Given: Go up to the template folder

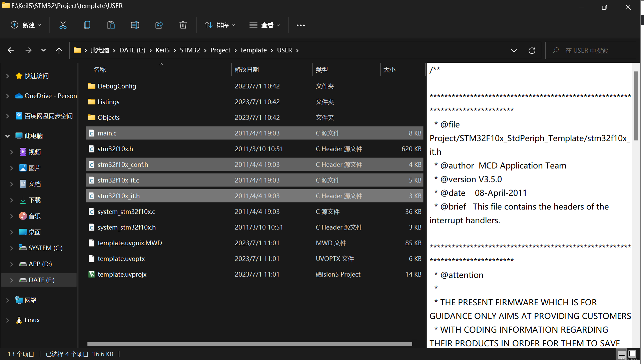Looking at the screenshot, I should [x=59, y=50].
